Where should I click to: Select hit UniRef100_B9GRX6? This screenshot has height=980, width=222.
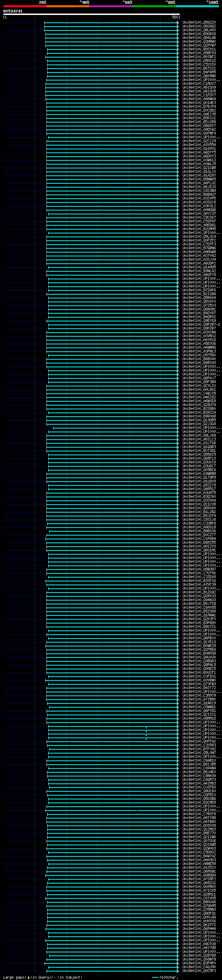pos(199,34)
